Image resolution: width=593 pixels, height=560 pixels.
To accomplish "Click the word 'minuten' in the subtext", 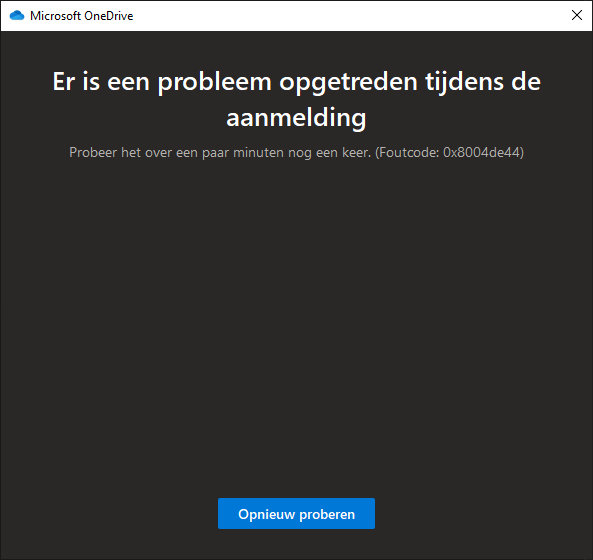I will click(x=258, y=152).
